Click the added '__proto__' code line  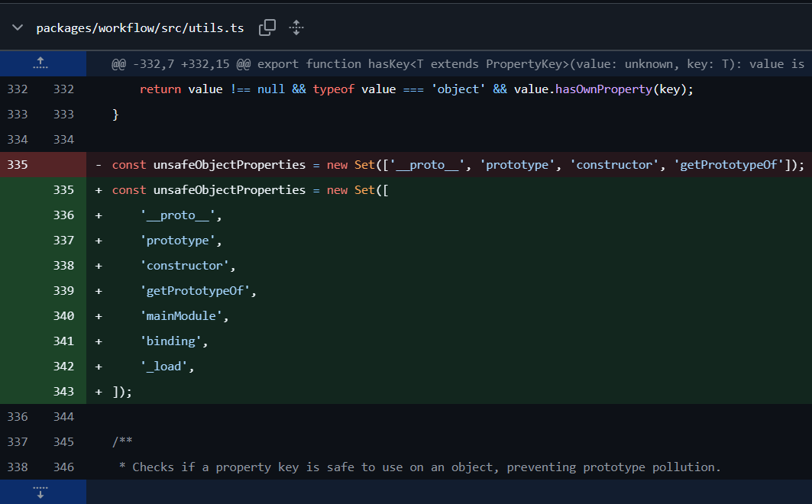(x=180, y=215)
